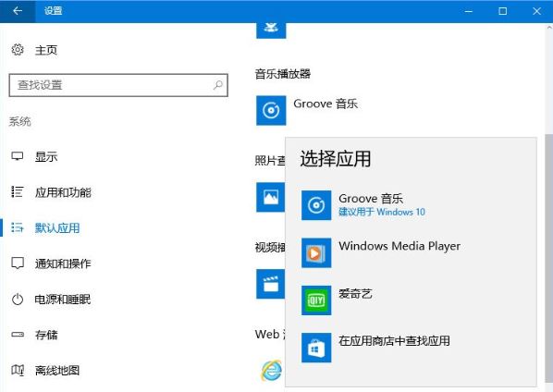Go back with the arrow button
The height and width of the screenshot is (392, 553).
[x=18, y=11]
